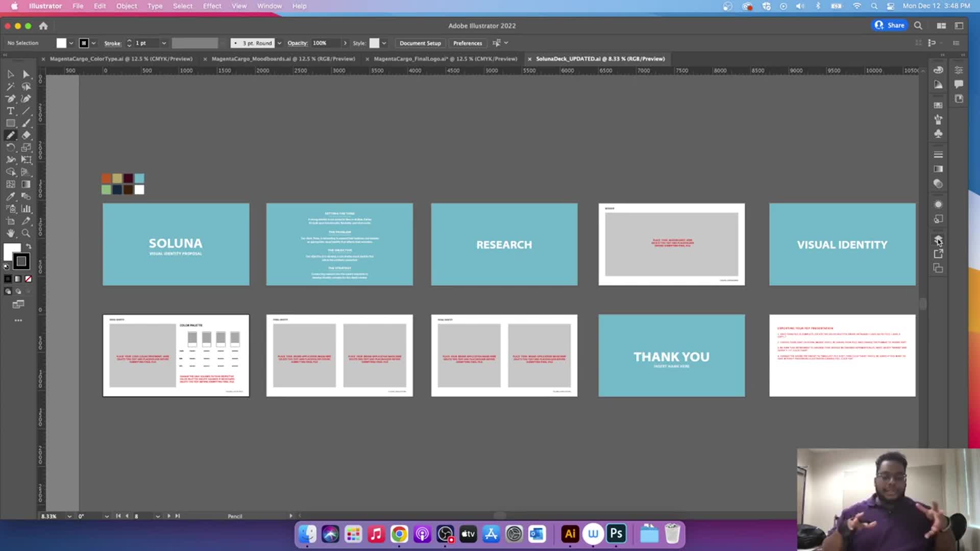980x551 pixels.
Task: Open the brush definition dropdown
Action: (x=279, y=43)
